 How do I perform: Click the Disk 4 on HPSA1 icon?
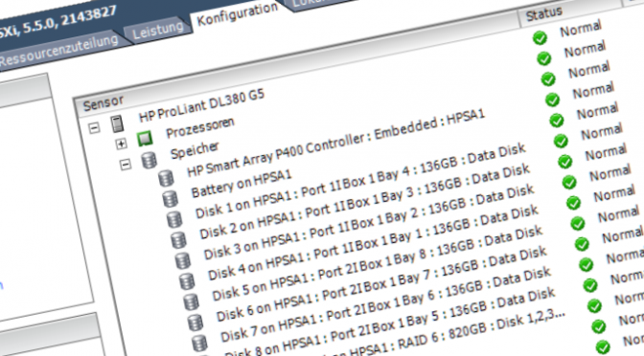(x=187, y=281)
